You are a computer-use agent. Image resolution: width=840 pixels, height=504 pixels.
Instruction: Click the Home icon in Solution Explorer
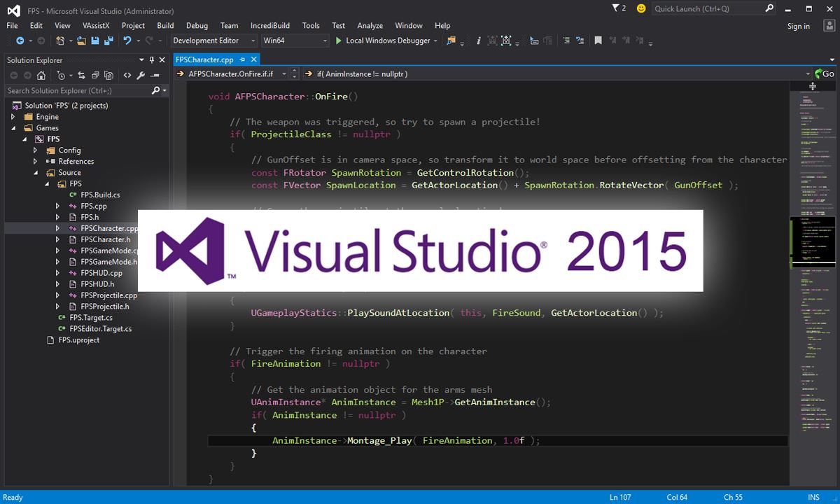[41, 76]
